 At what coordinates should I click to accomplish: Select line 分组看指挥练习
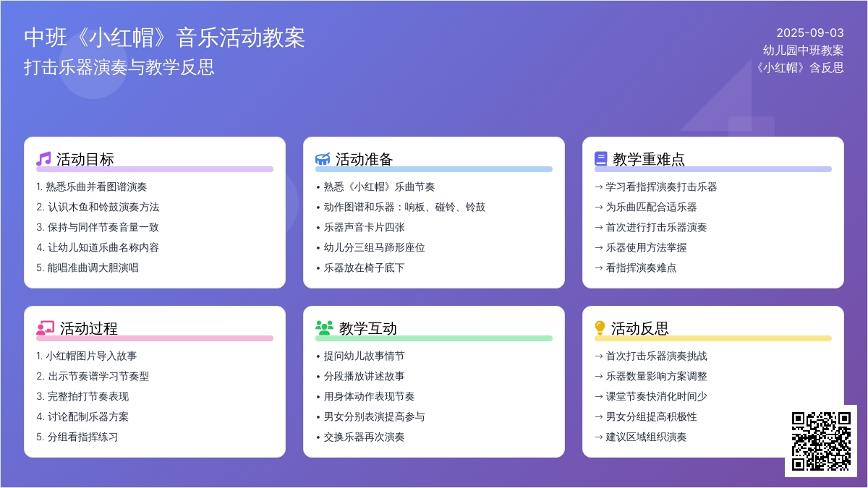[77, 437]
